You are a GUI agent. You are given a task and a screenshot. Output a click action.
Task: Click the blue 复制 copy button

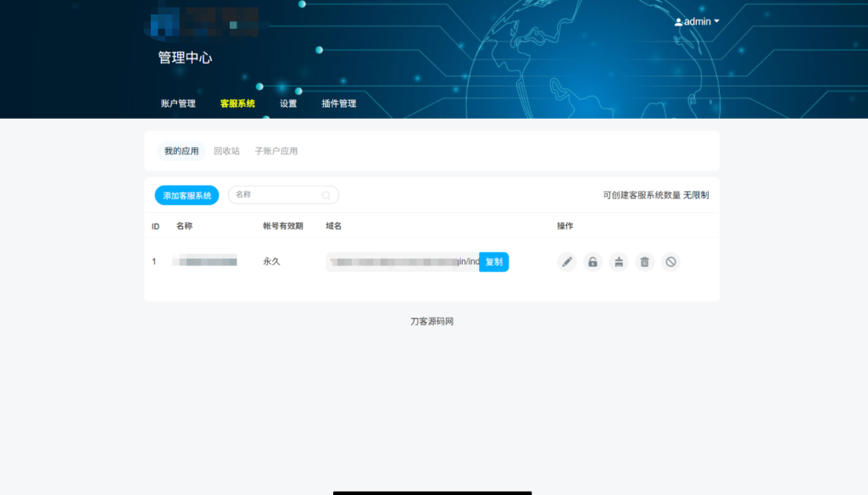495,262
